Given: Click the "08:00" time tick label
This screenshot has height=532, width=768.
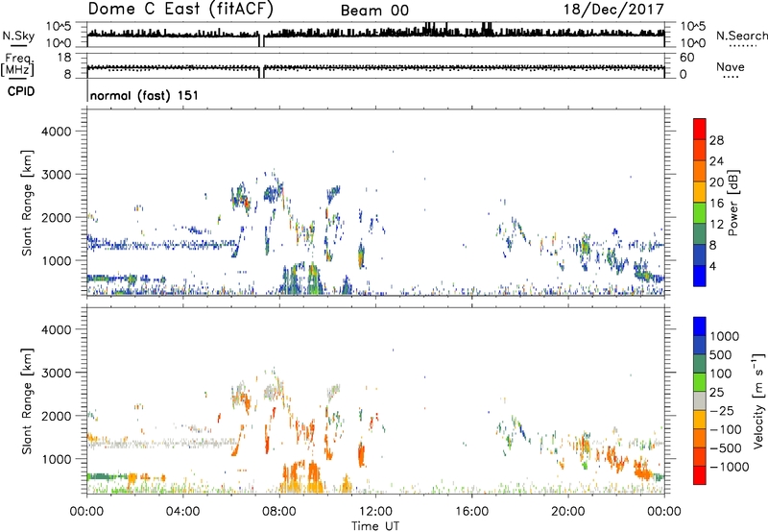Looking at the screenshot, I should [279, 511].
